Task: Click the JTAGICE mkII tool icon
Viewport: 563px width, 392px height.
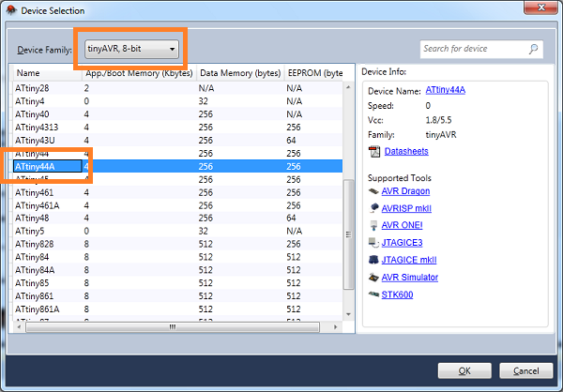Action: (373, 260)
